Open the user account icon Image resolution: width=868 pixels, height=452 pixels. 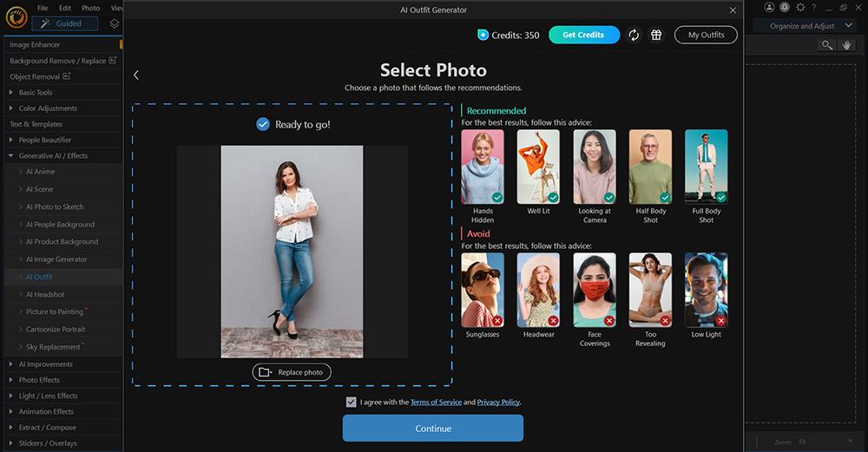click(769, 7)
